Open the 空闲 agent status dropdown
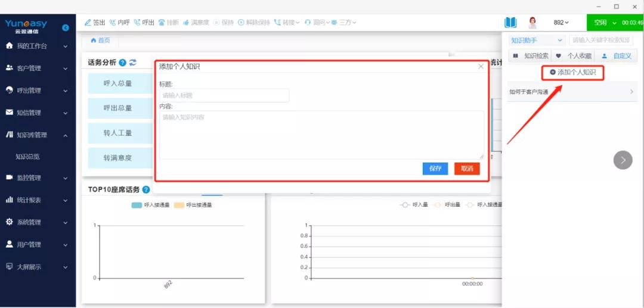This screenshot has height=308, width=644. 605,23
